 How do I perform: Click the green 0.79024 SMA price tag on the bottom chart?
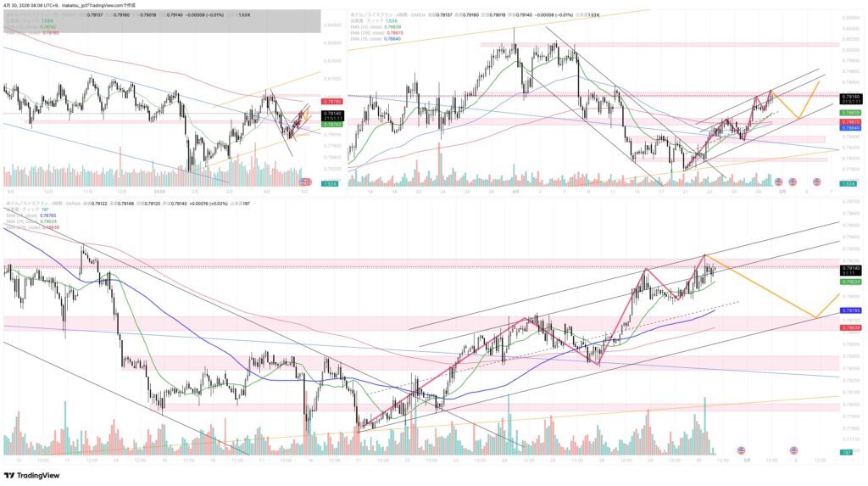click(x=851, y=281)
